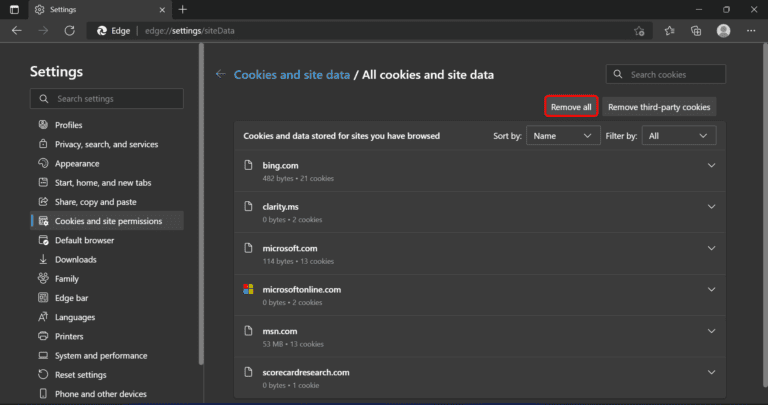
Task: Open the Filter by All dropdown
Action: coord(678,135)
